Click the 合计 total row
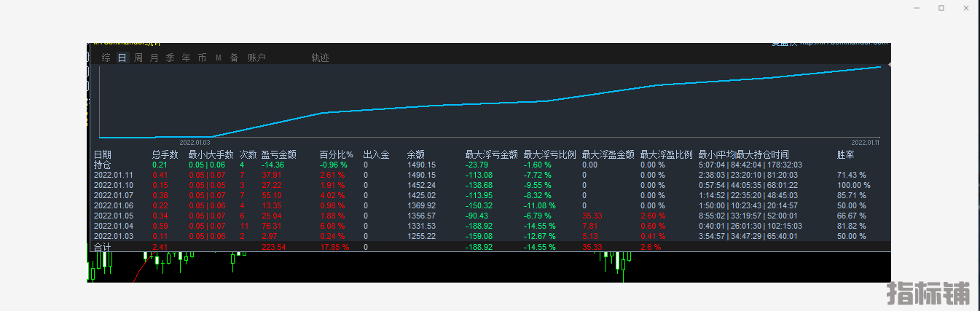Screen dimensions: 980x311 coord(103,248)
